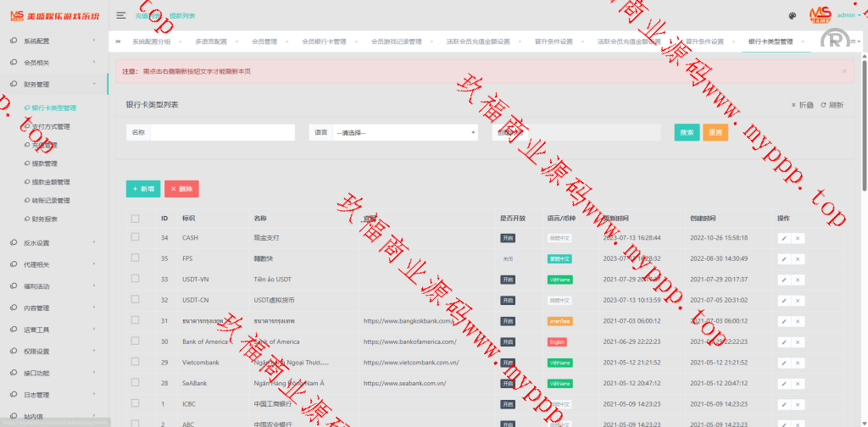The image size is (868, 427).
Task: Click the edit pencil icon for CASH row
Action: pos(783,238)
